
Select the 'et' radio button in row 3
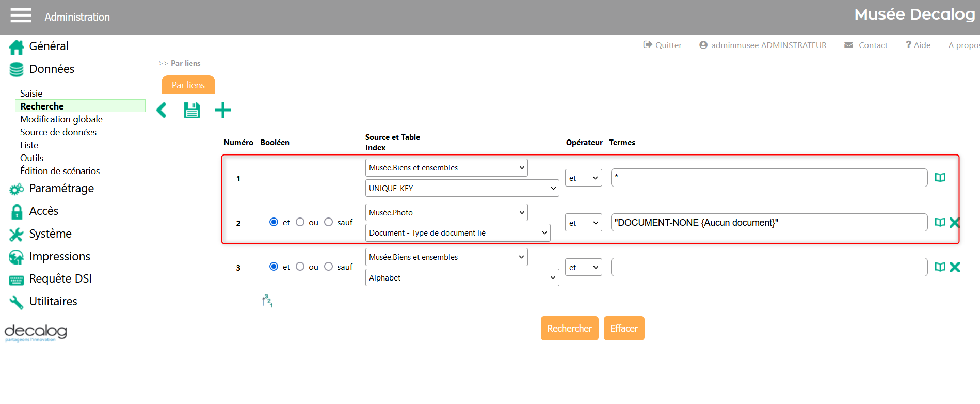click(x=274, y=267)
